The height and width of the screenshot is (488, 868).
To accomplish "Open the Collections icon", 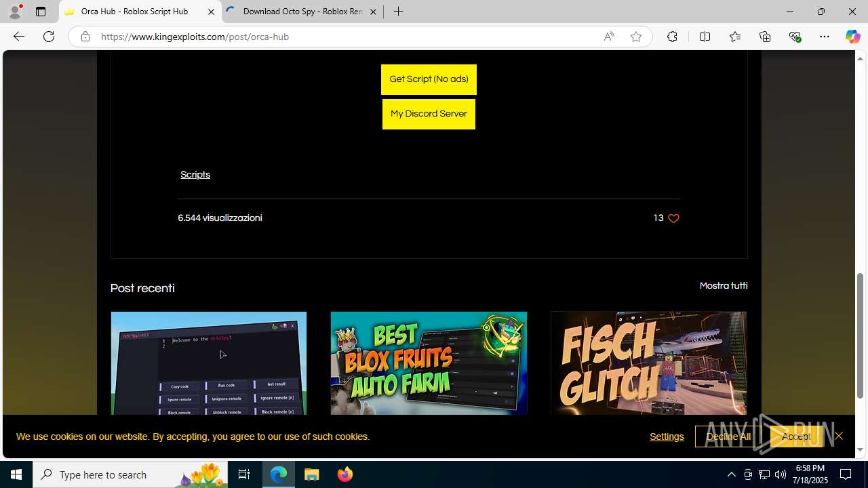I will (765, 37).
